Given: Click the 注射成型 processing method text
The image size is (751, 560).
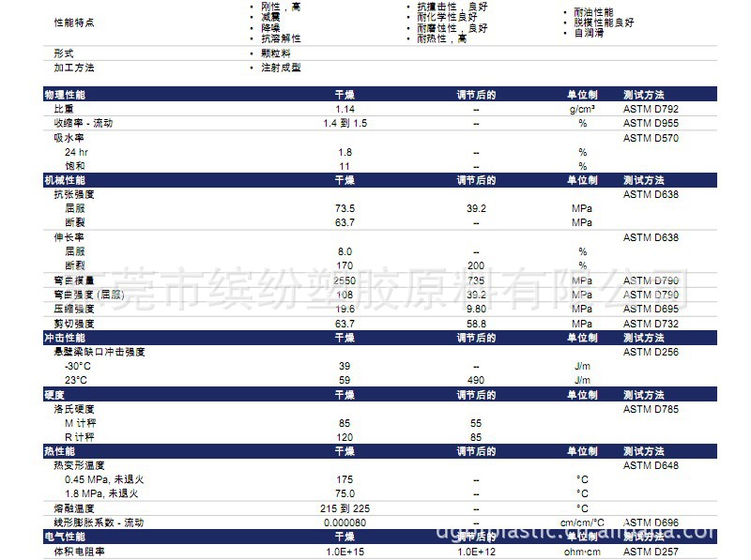Looking at the screenshot, I should click(281, 68).
